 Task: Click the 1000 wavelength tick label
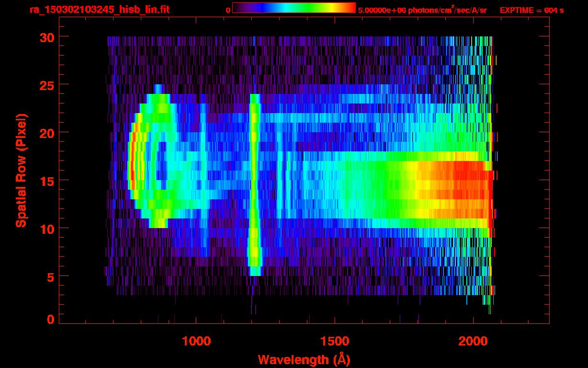coord(197,341)
